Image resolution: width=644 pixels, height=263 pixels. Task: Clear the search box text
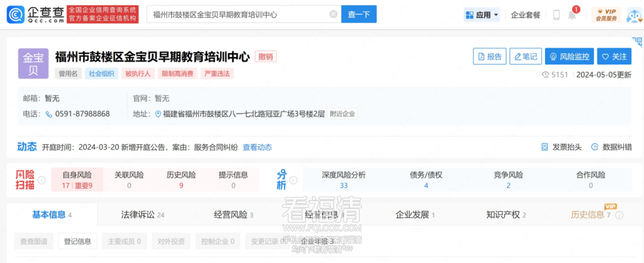click(x=333, y=14)
